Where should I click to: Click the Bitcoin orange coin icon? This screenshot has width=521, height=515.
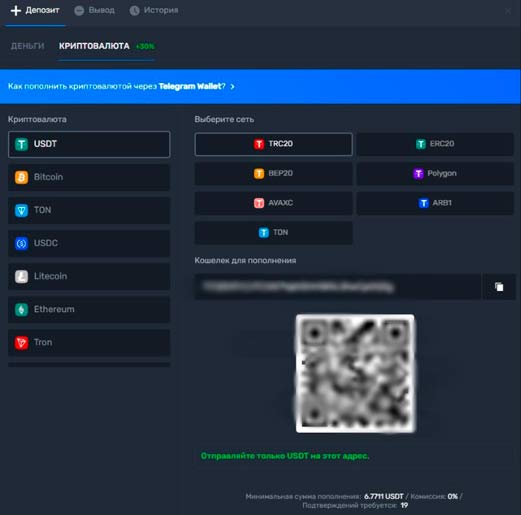21,177
